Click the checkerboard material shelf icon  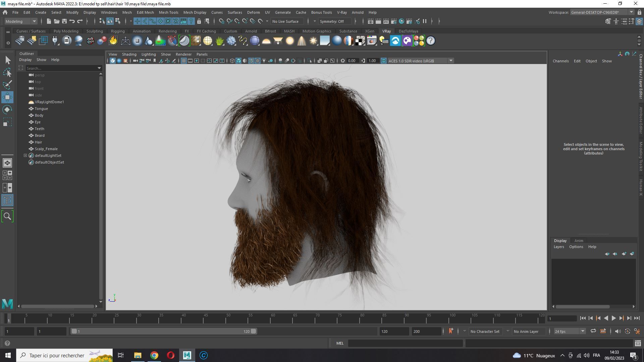pos(360,41)
